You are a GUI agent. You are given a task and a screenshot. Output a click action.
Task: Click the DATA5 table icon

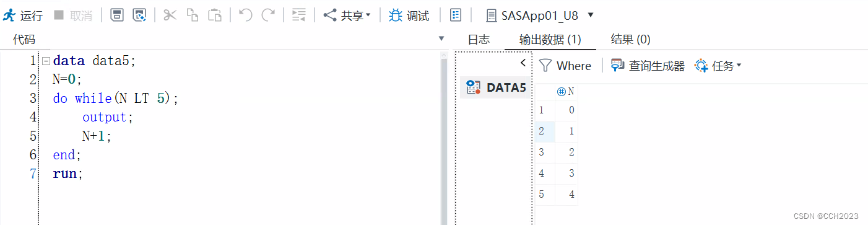coord(473,87)
